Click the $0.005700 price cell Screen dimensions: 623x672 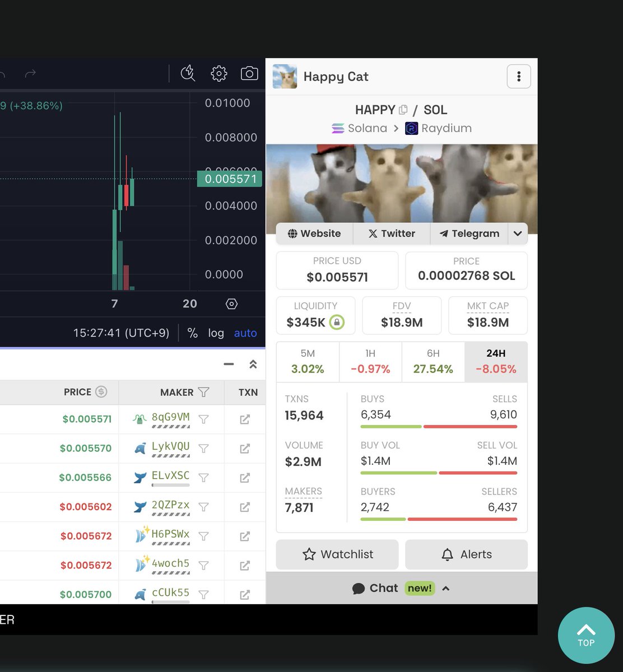(x=86, y=594)
